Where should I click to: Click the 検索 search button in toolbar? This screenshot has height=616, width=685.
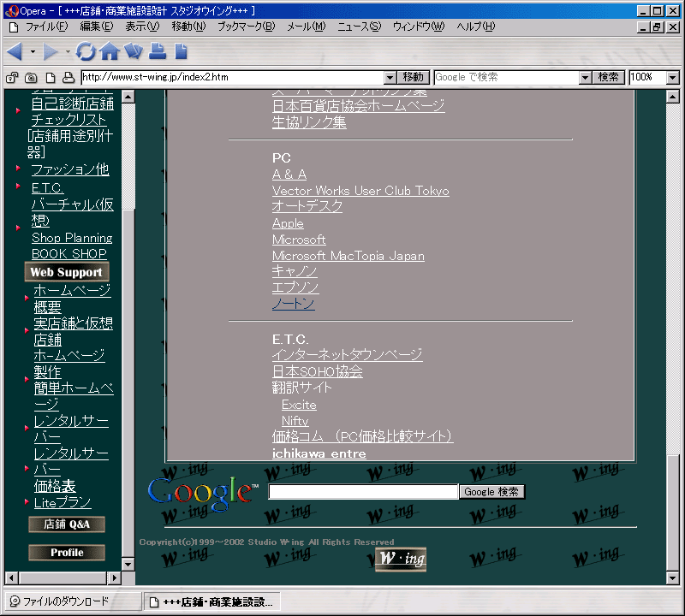pyautogui.click(x=609, y=77)
